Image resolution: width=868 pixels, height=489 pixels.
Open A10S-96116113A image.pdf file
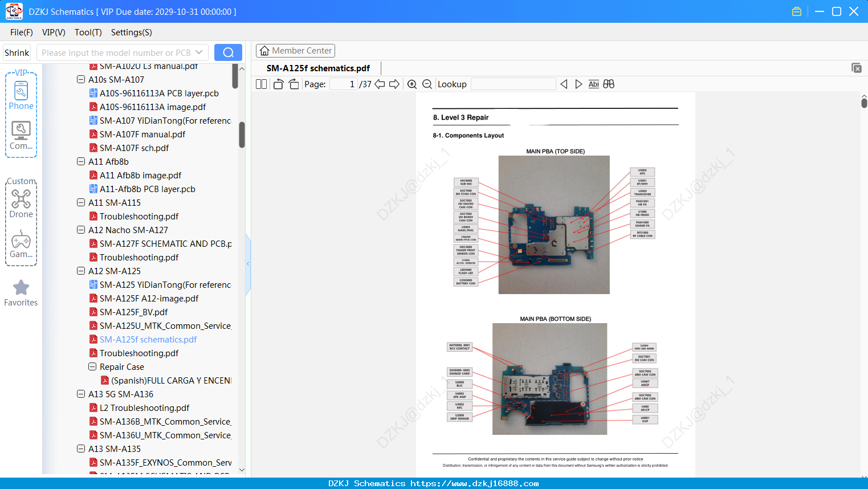click(x=153, y=107)
